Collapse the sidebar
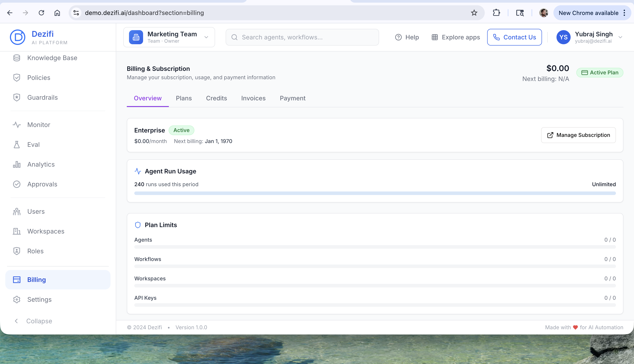The width and height of the screenshot is (634, 364). (x=33, y=321)
